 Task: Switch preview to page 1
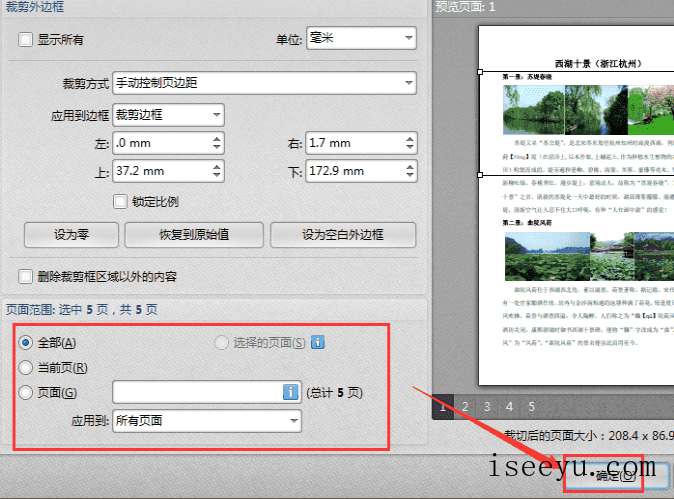443,407
